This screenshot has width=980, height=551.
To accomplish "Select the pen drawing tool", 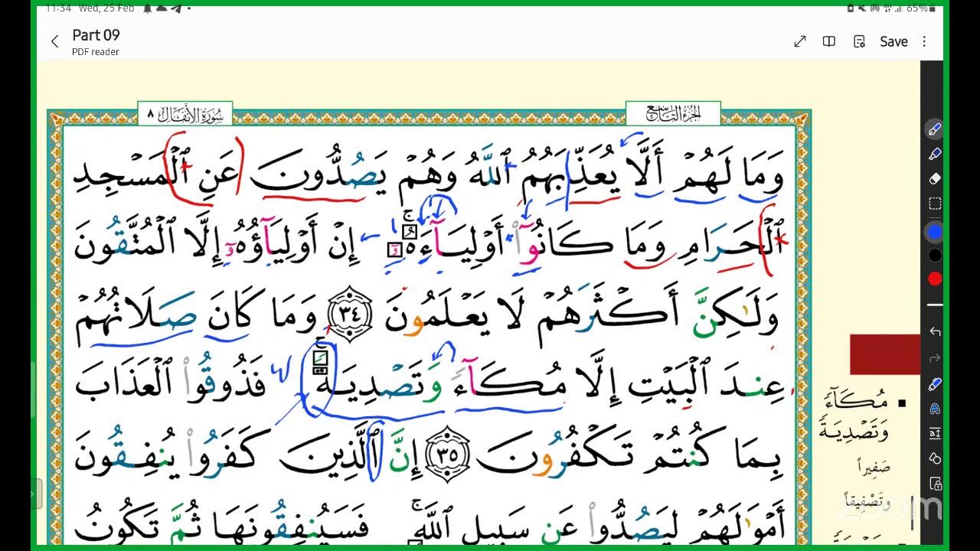I will coord(935,129).
